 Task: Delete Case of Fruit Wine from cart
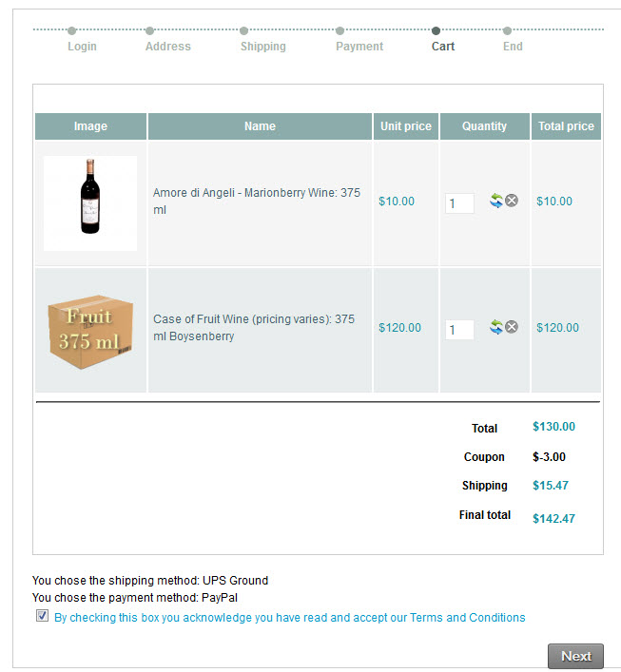pos(512,327)
